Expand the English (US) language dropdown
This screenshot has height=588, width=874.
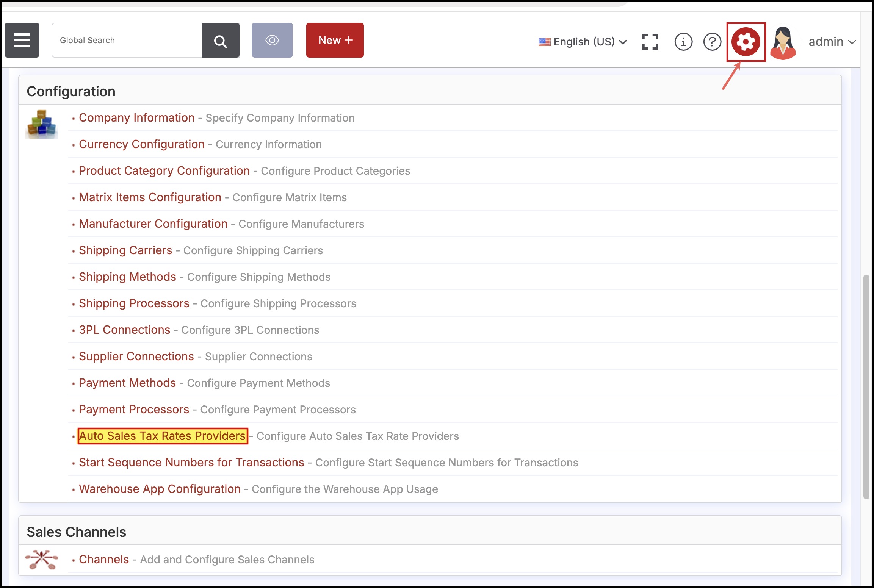point(583,42)
